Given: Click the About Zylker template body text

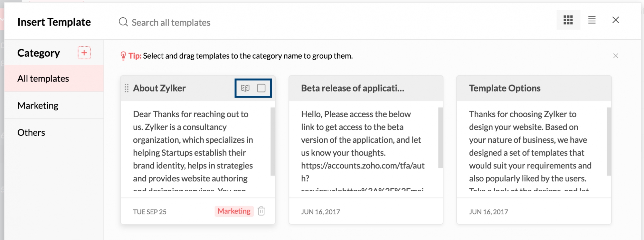Looking at the screenshot, I should (193, 147).
